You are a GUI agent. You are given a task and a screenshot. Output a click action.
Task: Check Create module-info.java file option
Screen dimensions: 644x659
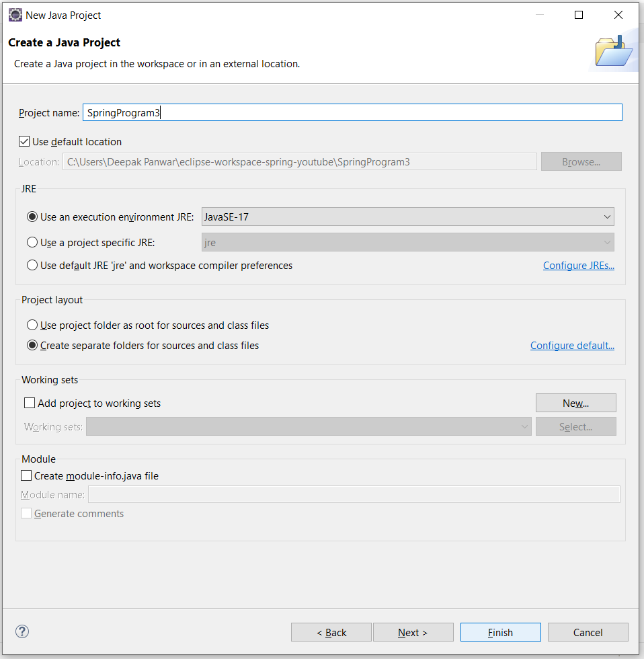[x=26, y=476]
